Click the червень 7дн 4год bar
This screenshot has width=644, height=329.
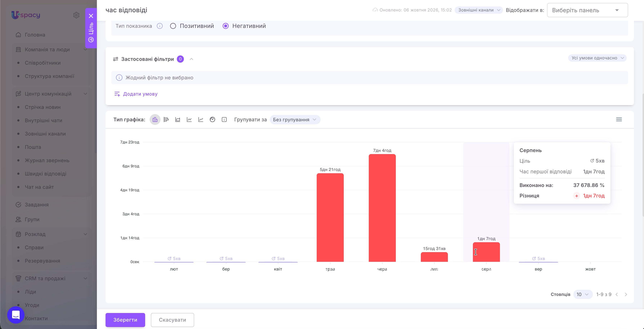(x=382, y=208)
